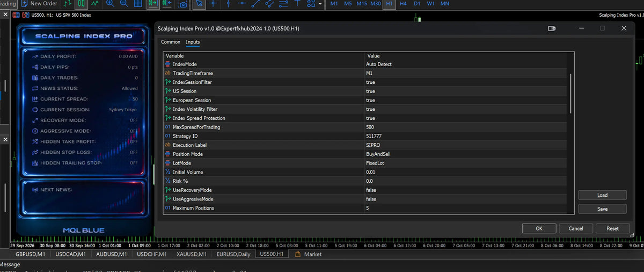Click the Position Mode value BuyAndSell

[379, 154]
